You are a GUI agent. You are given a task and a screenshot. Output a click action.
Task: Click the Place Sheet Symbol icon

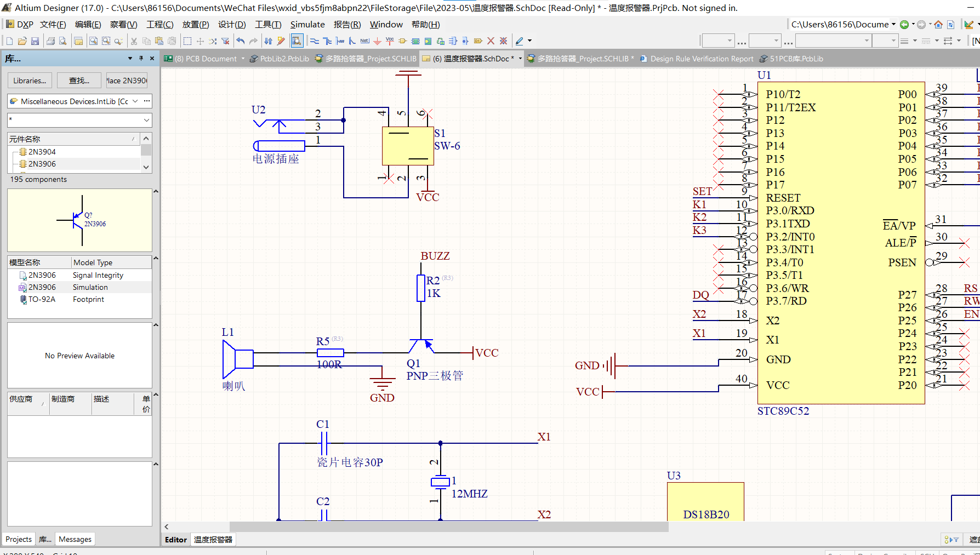coord(415,41)
